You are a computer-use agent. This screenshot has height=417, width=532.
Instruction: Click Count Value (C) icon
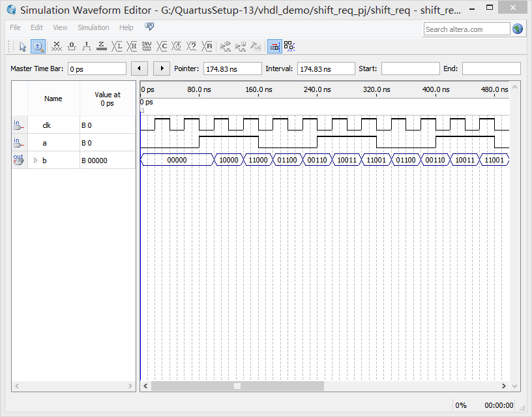(x=162, y=46)
